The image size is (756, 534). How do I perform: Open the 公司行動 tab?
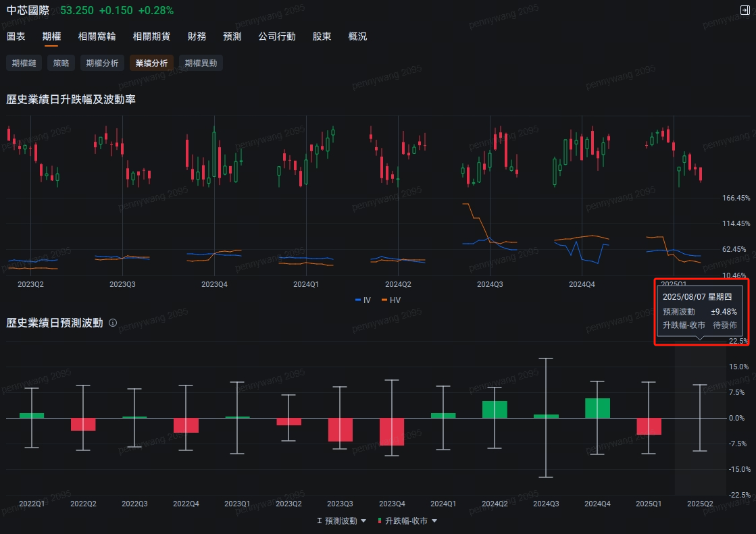276,36
